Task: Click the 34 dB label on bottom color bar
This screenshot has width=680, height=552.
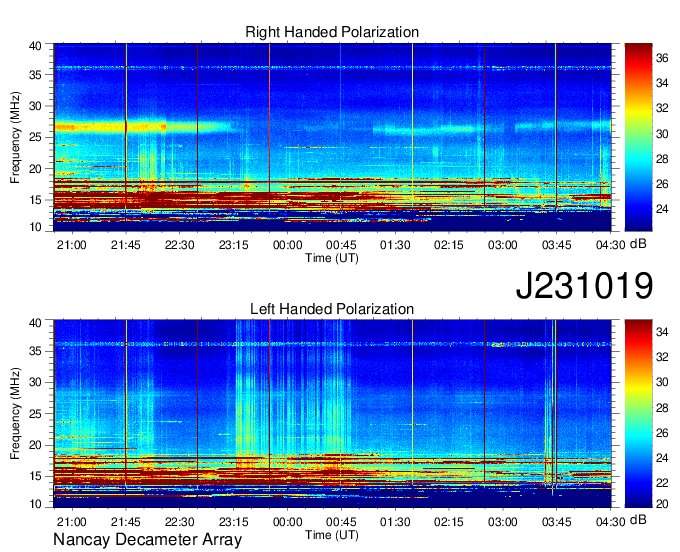Action: pos(662,333)
